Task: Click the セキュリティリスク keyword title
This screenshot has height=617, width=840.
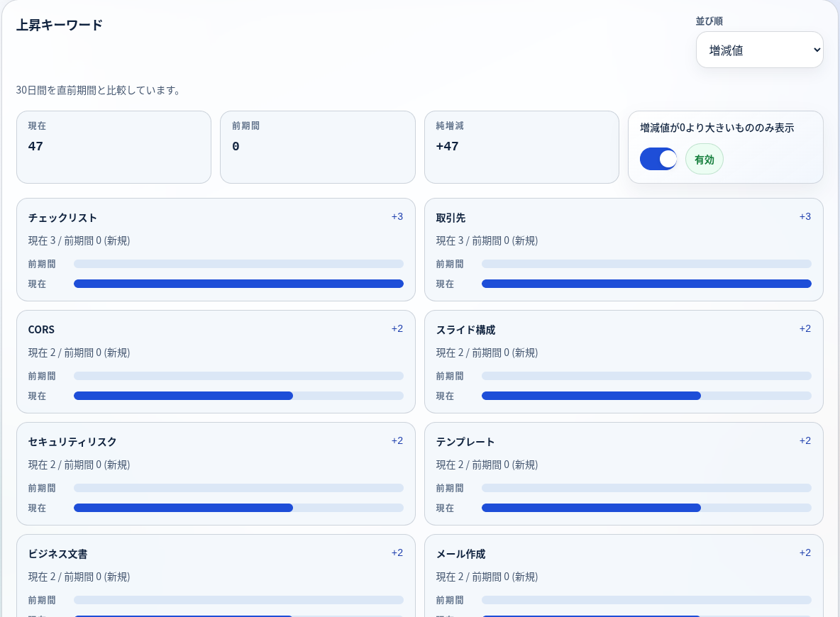Action: point(72,442)
